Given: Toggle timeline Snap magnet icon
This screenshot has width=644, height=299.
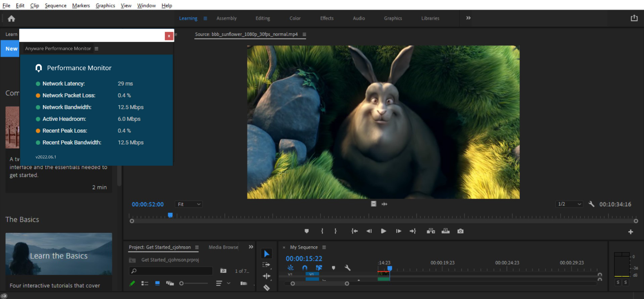Looking at the screenshot, I should [x=305, y=268].
